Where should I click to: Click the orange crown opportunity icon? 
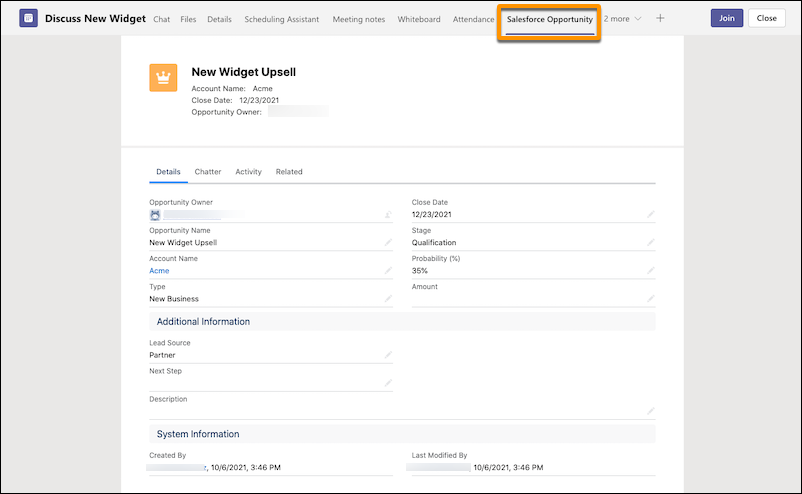[x=163, y=78]
